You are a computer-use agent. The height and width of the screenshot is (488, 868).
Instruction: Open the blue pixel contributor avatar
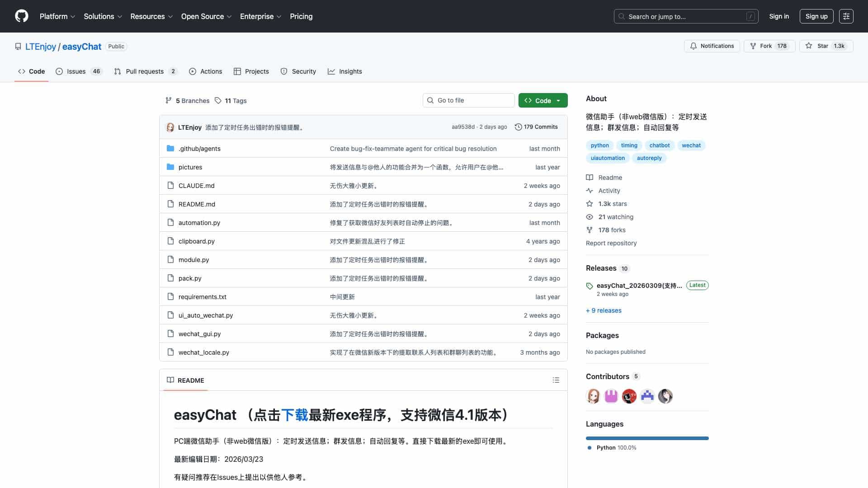point(647,396)
